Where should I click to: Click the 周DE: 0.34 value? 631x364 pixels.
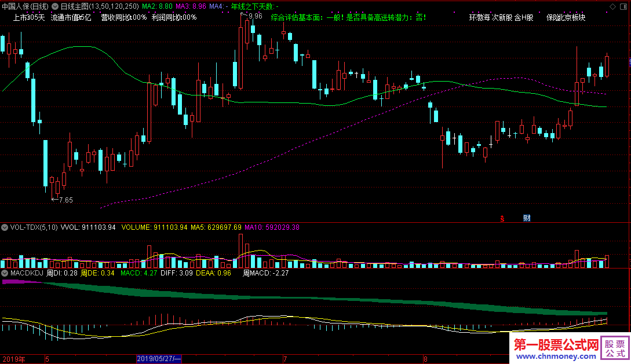click(x=97, y=273)
